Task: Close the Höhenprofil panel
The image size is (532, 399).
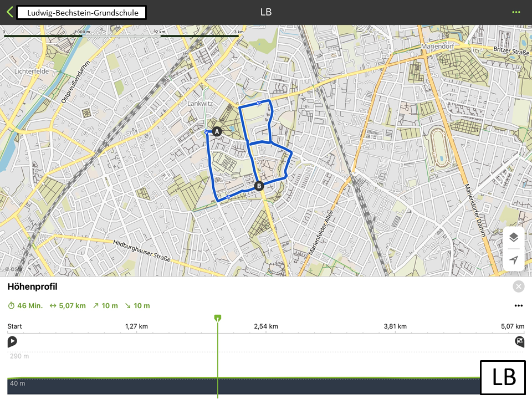Action: tap(519, 287)
